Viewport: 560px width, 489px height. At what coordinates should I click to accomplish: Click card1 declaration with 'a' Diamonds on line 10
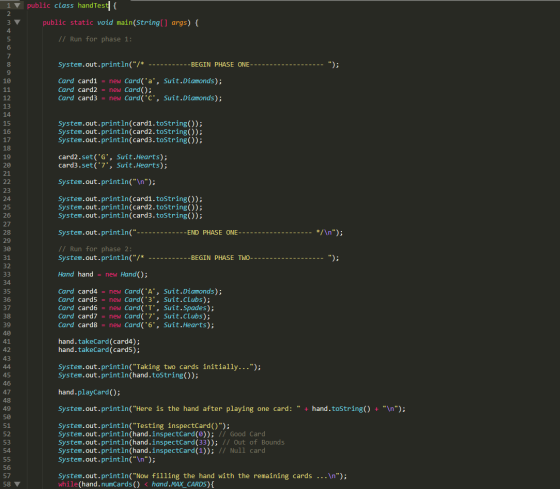coord(140,81)
